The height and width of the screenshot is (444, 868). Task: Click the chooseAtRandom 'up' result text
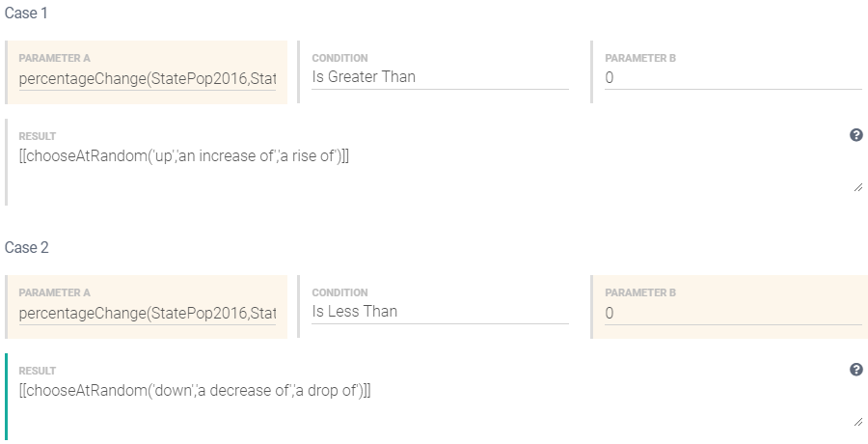point(183,155)
